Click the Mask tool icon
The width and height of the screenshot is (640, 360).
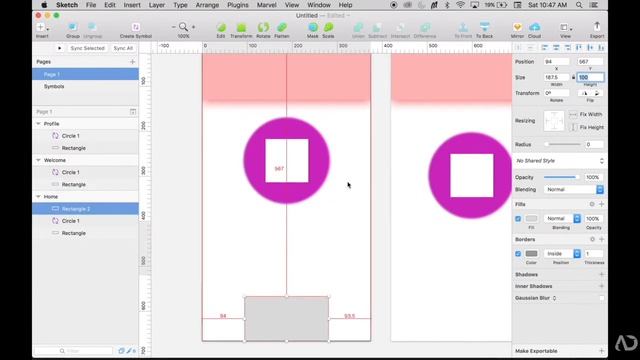(313, 27)
